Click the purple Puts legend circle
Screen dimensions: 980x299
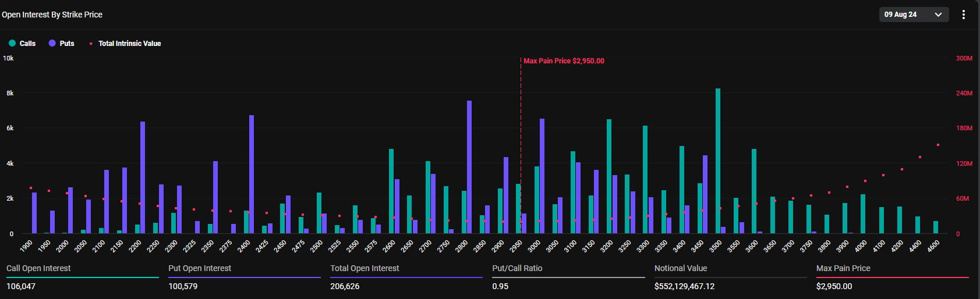coord(52,43)
